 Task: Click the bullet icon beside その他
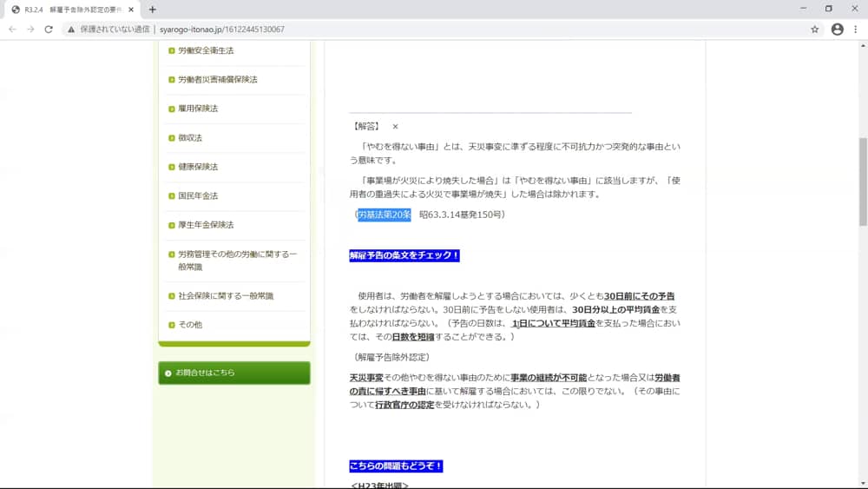pos(172,325)
